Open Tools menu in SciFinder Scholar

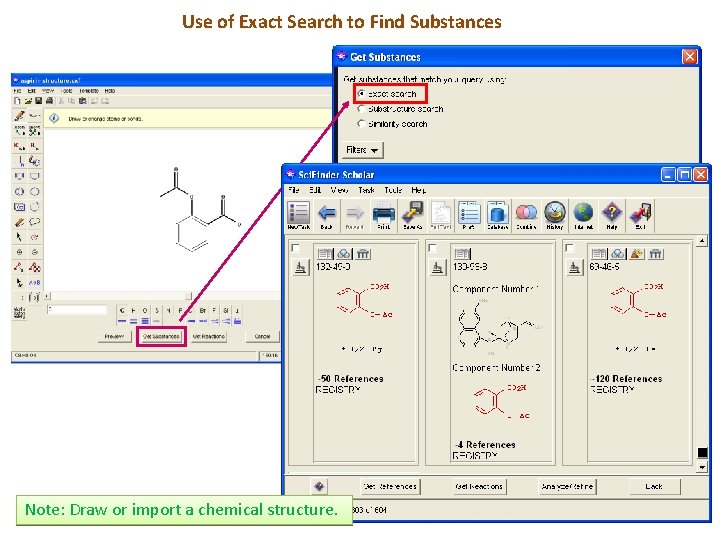[x=393, y=190]
